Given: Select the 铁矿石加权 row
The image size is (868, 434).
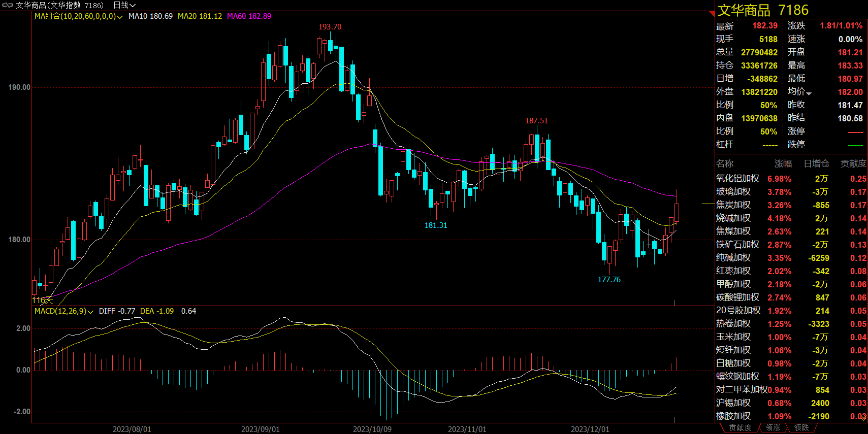Looking at the screenshot, I should coord(791,245).
